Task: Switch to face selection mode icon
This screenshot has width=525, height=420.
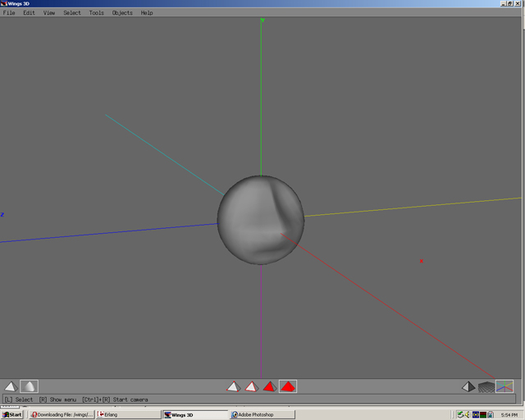Action: pos(269,386)
